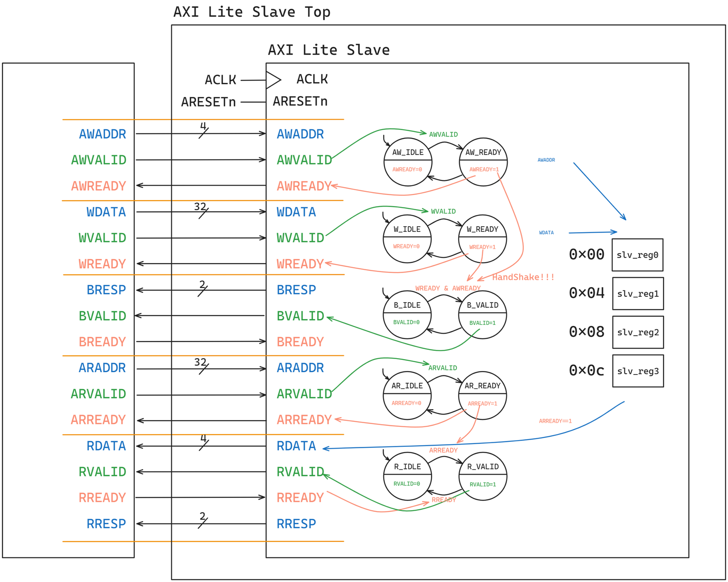Select the R_IDLE state node
Screen dimensions: 728x582
407,476
